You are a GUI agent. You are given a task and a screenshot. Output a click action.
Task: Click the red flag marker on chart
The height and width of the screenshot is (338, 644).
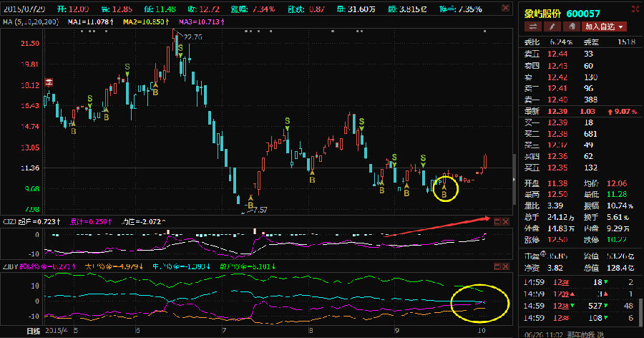coord(49,82)
